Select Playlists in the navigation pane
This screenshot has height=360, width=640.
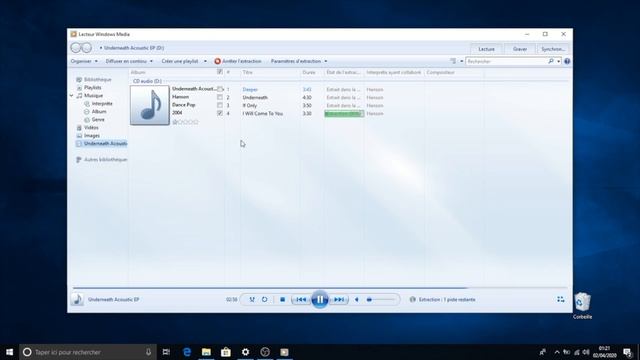click(x=93, y=87)
